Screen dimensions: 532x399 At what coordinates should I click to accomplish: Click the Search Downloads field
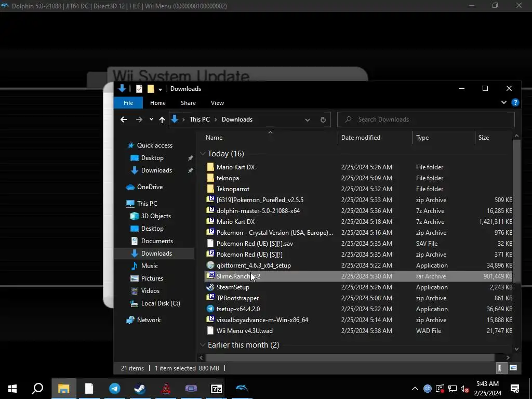426,119
